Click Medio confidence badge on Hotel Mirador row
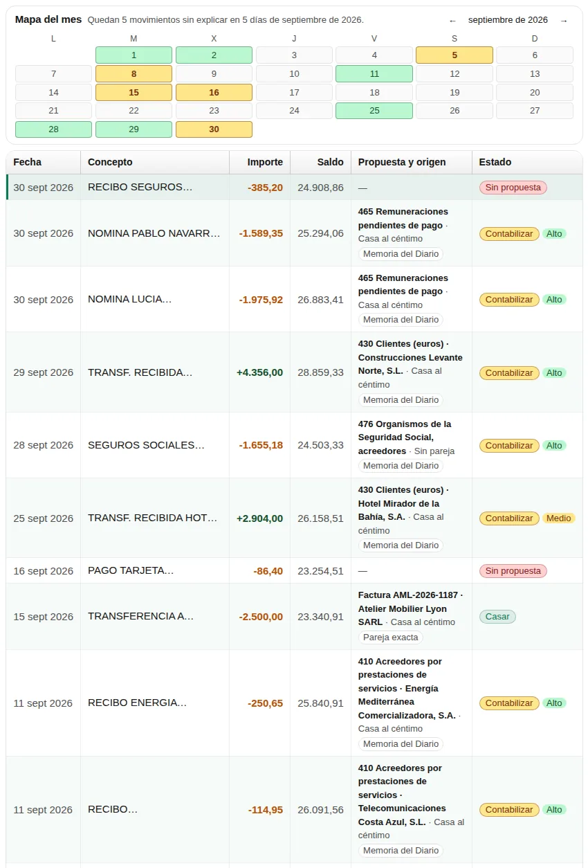Viewport: 588px width, 868px height. pyautogui.click(x=558, y=518)
